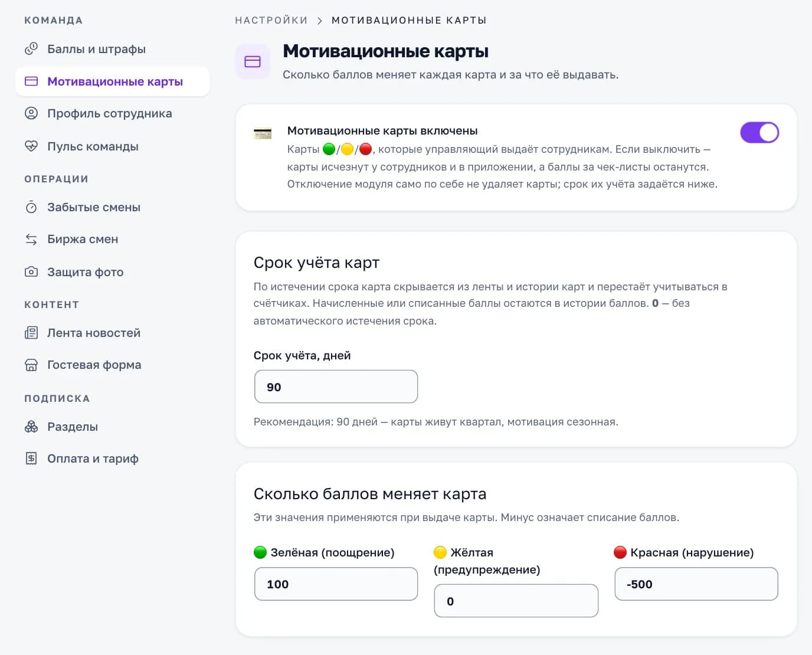Image resolution: width=812 pixels, height=655 pixels.
Task: Click the Рекомендация: 90 дней hint text
Action: coord(436,422)
